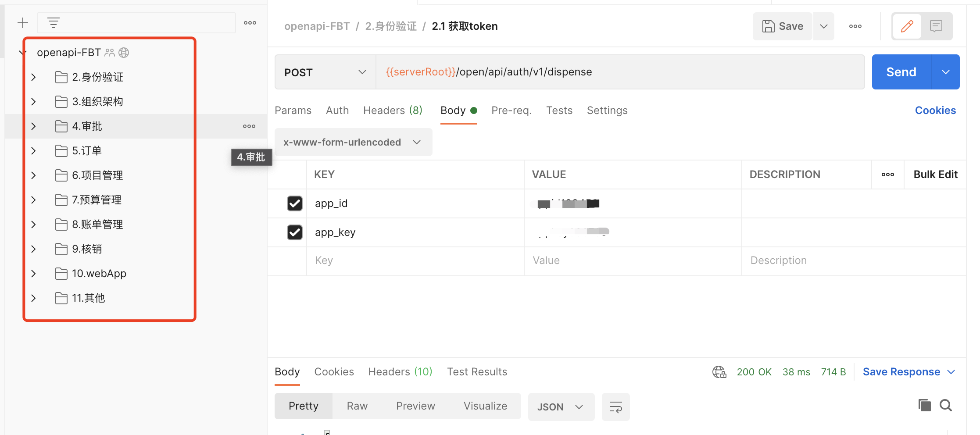Toggle the response line wrap icon
This screenshot has height=435, width=980.
pyautogui.click(x=615, y=407)
